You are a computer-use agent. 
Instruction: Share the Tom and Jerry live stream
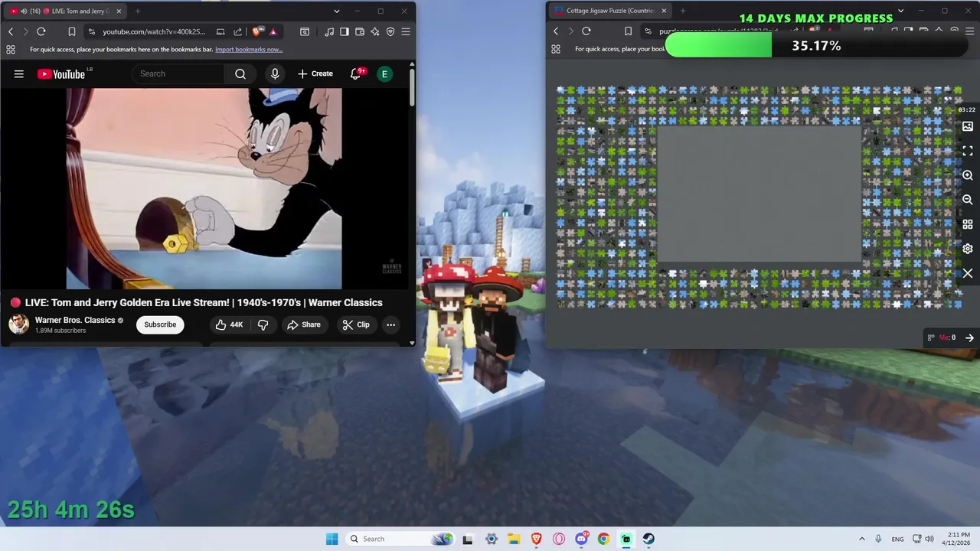click(304, 324)
